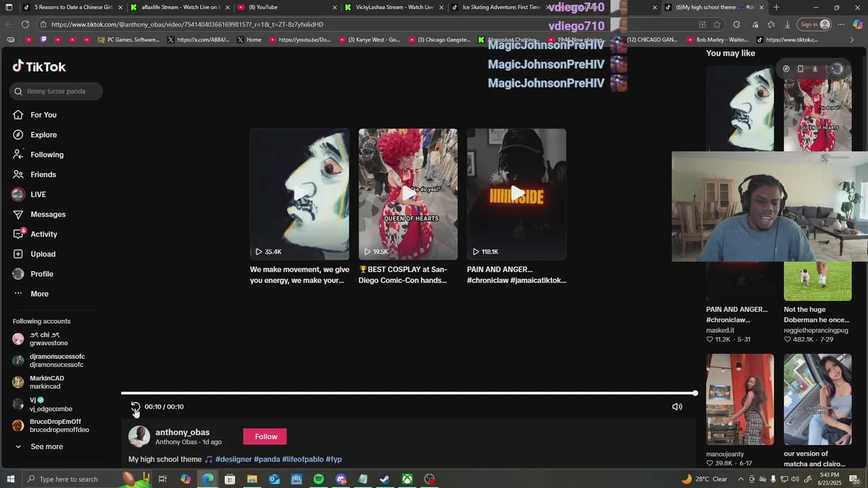Screen dimensions: 868x488
Task: Follow anthony_obas
Action: pos(265,436)
